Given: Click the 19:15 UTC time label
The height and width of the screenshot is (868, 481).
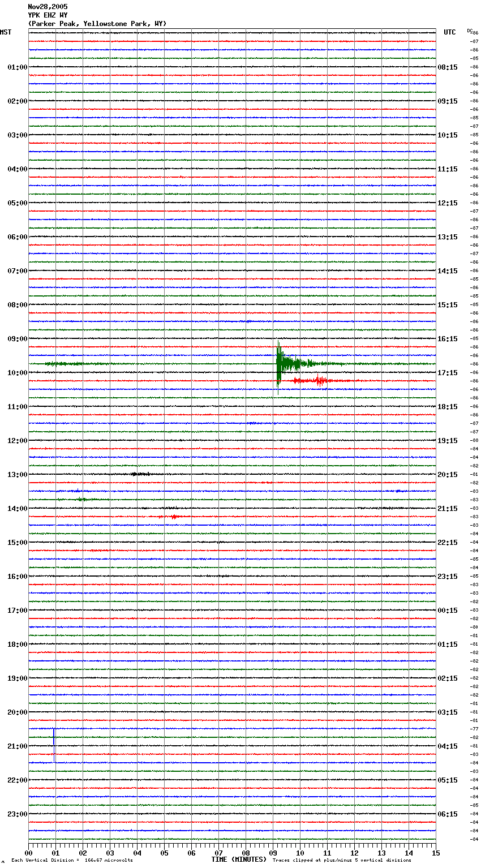Looking at the screenshot, I should coord(448,441).
